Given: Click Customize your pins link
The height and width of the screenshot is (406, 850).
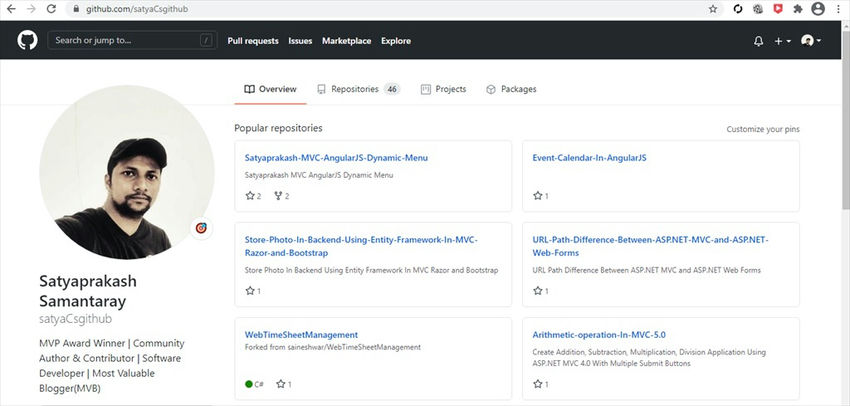Looking at the screenshot, I should 762,129.
